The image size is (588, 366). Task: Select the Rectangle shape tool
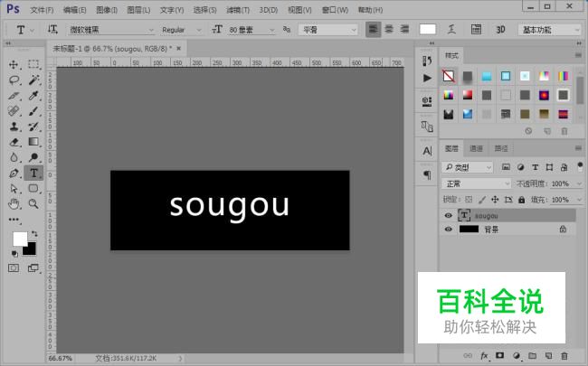(x=33, y=189)
